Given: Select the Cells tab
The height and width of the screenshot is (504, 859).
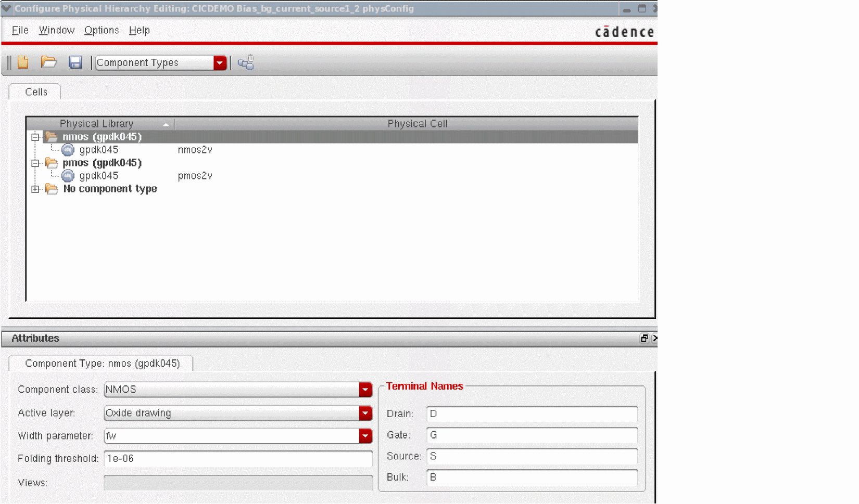Looking at the screenshot, I should (35, 92).
